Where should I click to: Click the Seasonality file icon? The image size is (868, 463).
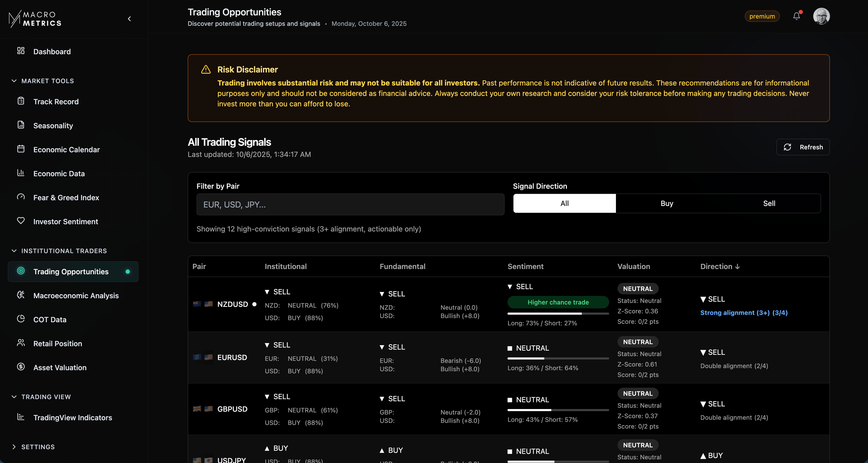(x=21, y=125)
